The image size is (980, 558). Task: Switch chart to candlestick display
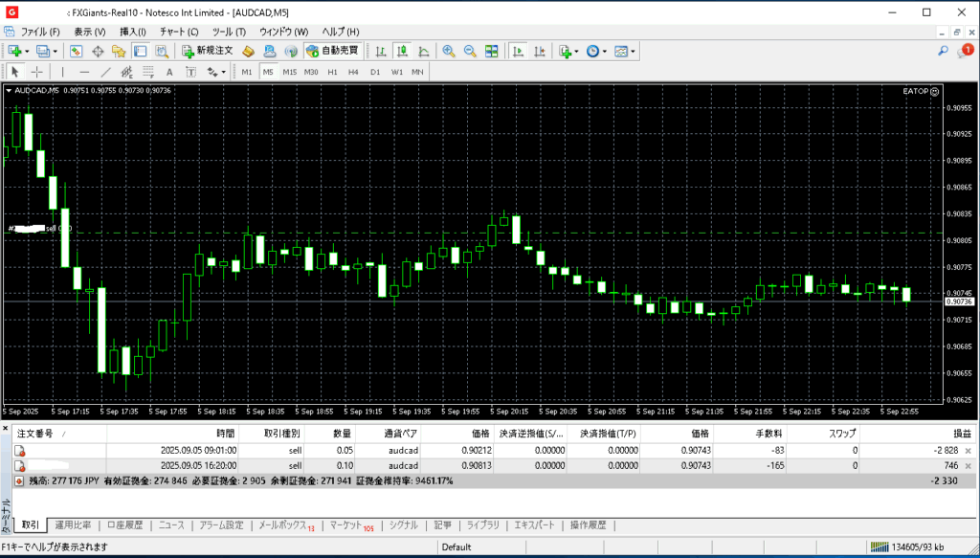coord(401,51)
